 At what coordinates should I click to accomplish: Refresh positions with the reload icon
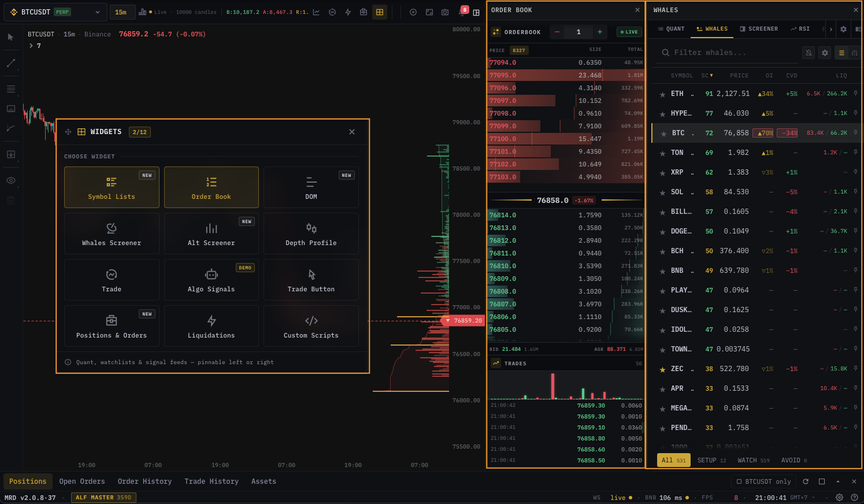point(806,481)
